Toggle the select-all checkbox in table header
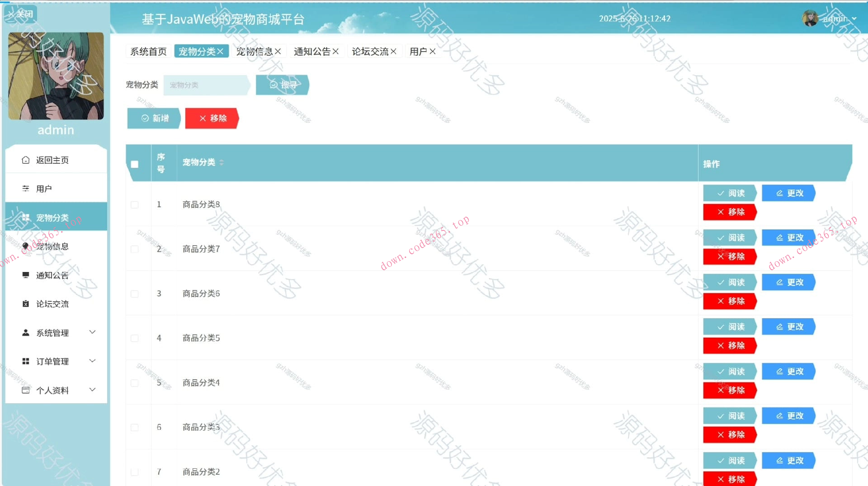This screenshot has width=868, height=486. click(134, 165)
